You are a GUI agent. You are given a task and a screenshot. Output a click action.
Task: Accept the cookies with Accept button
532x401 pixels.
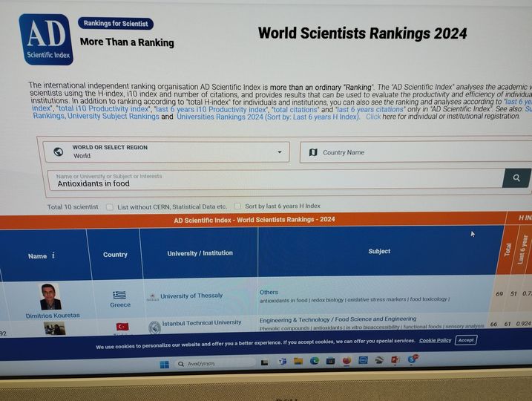(465, 340)
